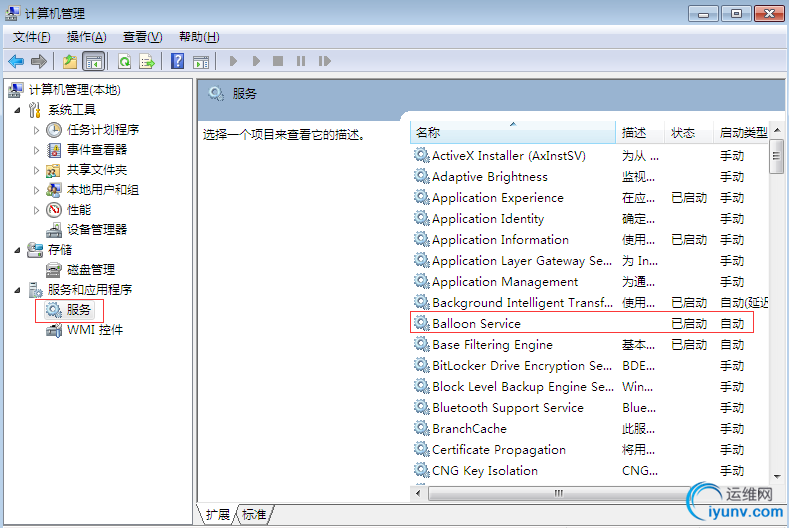Screen dimensions: 789x528
Task: Sort by the 名称 column header
Action: click(513, 132)
